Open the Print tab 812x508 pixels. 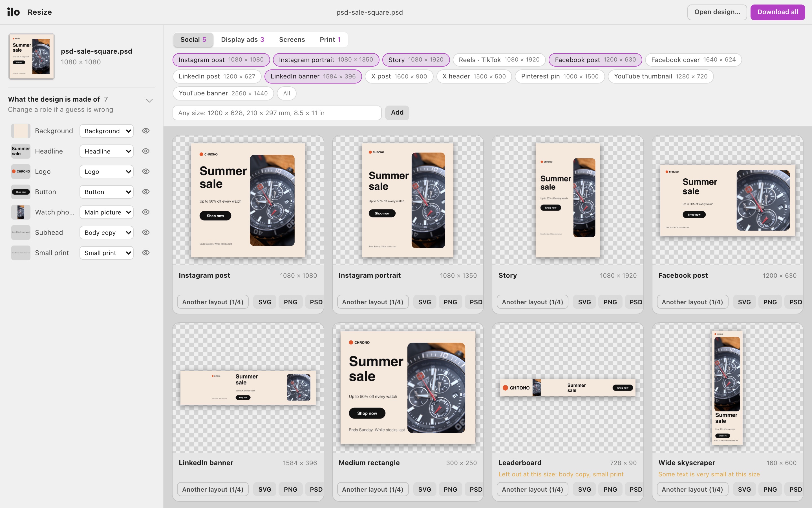coord(330,40)
